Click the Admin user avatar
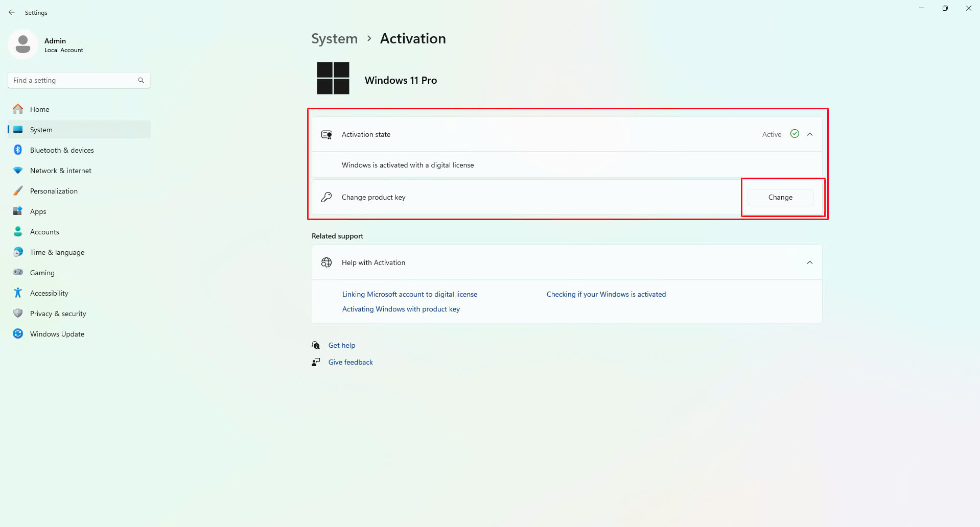Screen dimensions: 980x527 point(23,44)
